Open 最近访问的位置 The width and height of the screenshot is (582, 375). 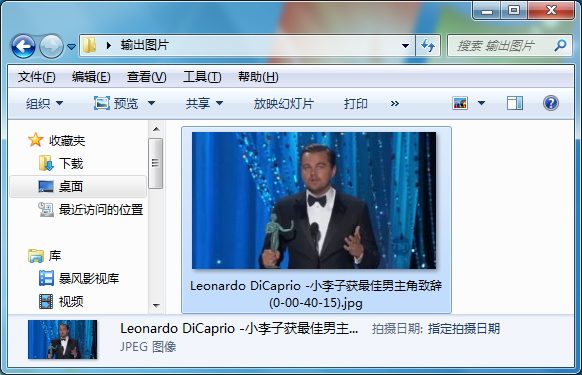point(91,209)
